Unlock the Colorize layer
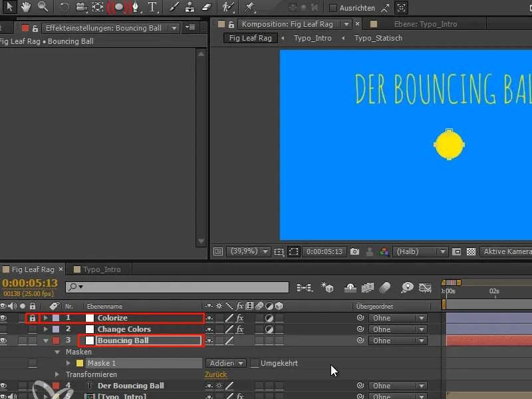Image resolution: width=532 pixels, height=399 pixels. [x=33, y=318]
